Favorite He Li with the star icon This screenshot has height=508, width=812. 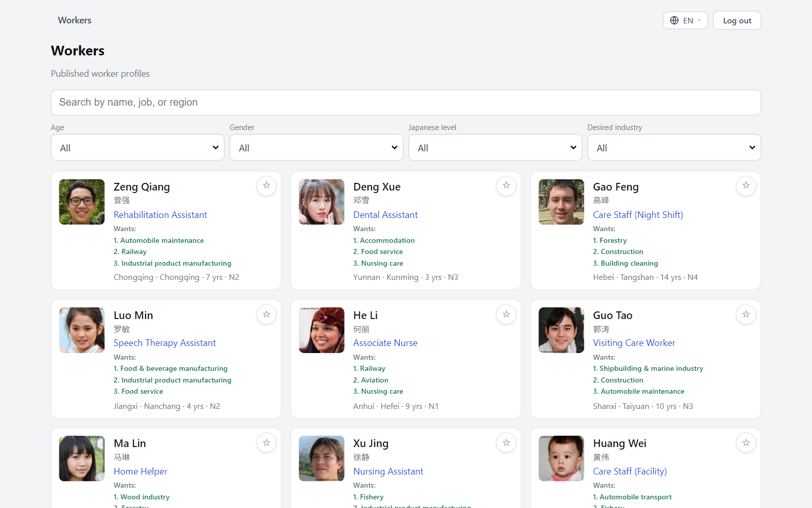pos(506,314)
